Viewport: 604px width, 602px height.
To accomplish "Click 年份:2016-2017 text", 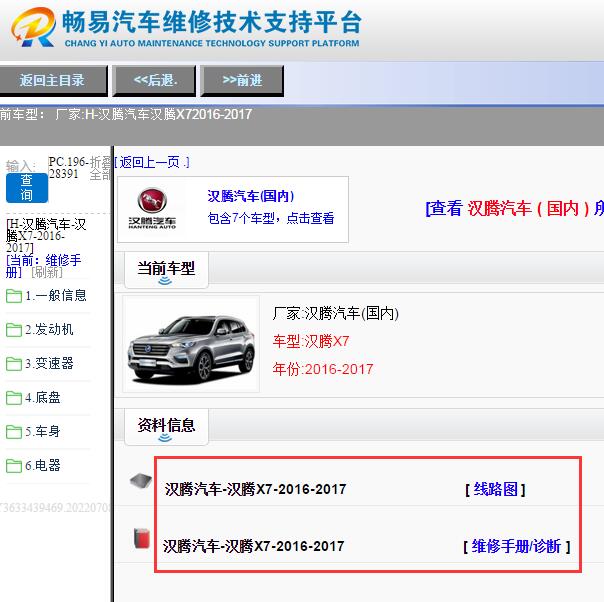I will coord(323,369).
